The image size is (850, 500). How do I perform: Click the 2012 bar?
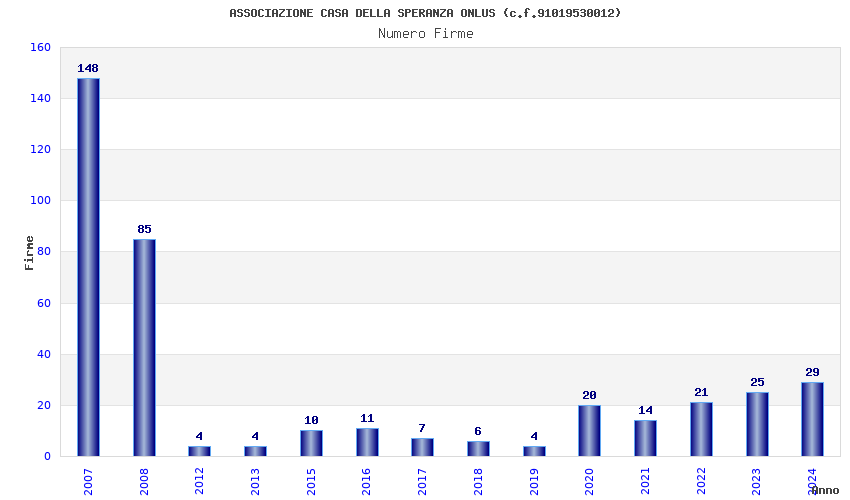(199, 451)
